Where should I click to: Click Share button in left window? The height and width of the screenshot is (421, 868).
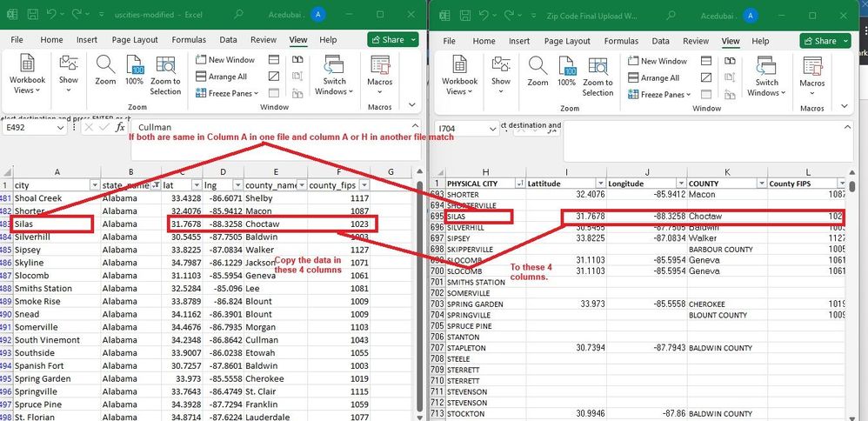click(393, 40)
